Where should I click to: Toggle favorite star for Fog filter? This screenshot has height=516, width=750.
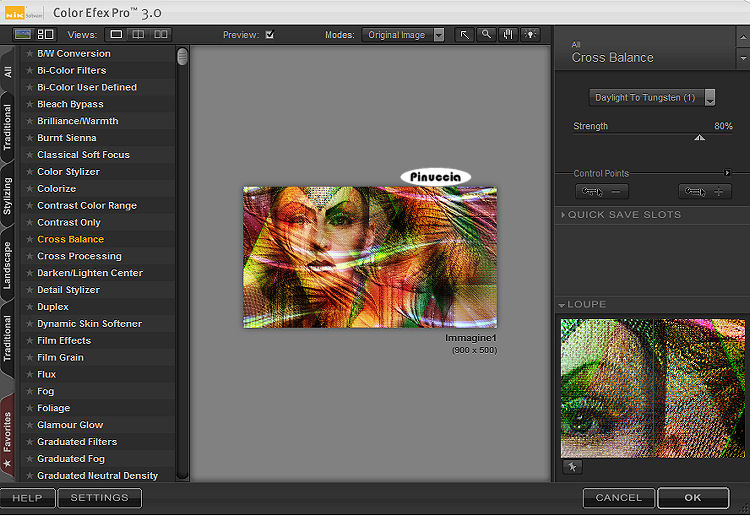coord(29,391)
